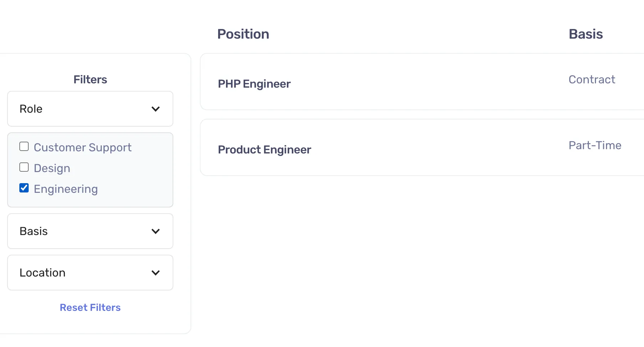Click the chevron arrow beside Basis filter

pyautogui.click(x=155, y=231)
